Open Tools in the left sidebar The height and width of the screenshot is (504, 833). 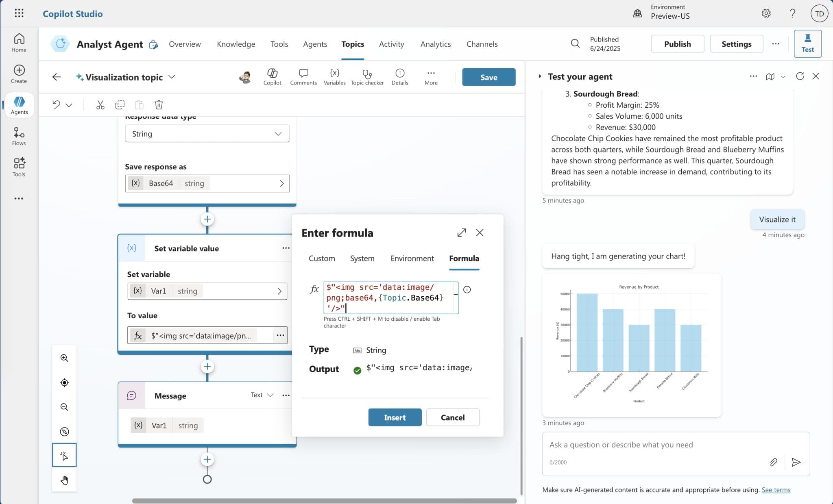19,167
